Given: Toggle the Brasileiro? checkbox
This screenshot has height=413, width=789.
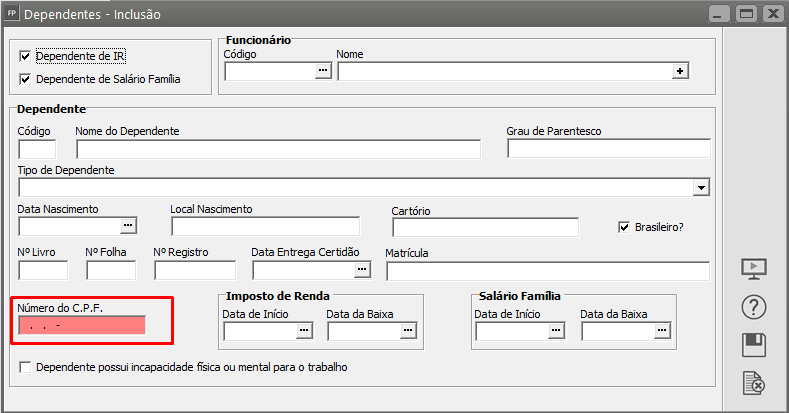Looking at the screenshot, I should 625,227.
